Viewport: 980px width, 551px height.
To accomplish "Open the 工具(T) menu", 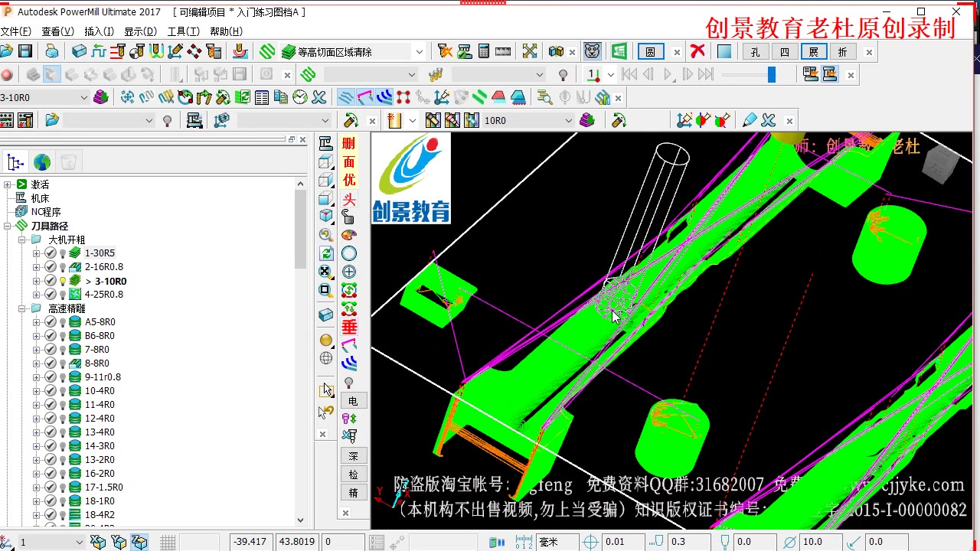I will point(183,31).
